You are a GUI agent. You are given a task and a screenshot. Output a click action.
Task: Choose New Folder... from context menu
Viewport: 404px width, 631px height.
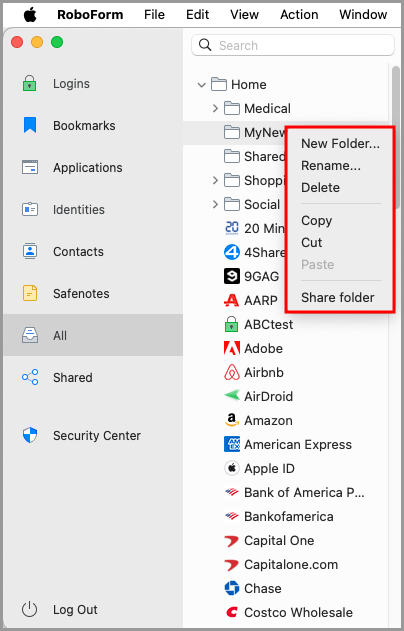[x=340, y=144]
